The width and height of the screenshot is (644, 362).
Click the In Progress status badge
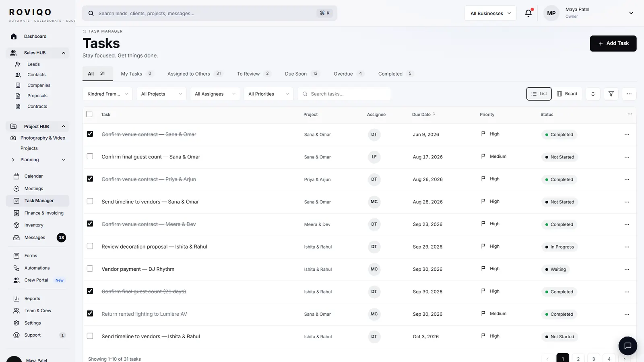(x=559, y=247)
